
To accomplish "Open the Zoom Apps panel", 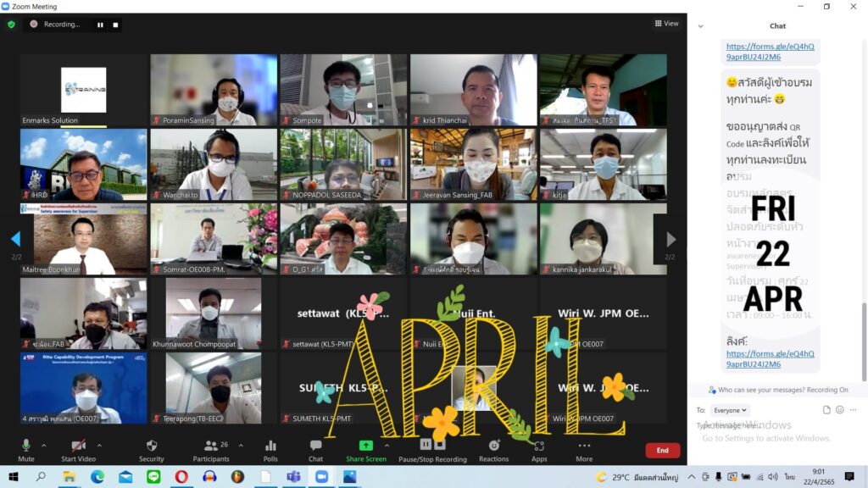I will point(539,451).
